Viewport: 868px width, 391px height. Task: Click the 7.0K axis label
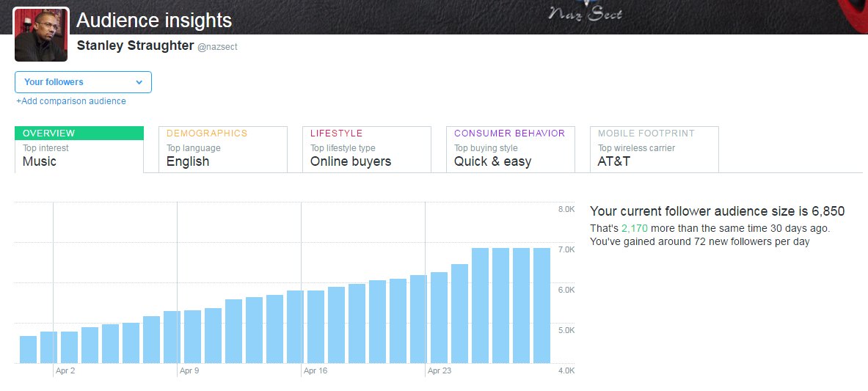pyautogui.click(x=566, y=249)
